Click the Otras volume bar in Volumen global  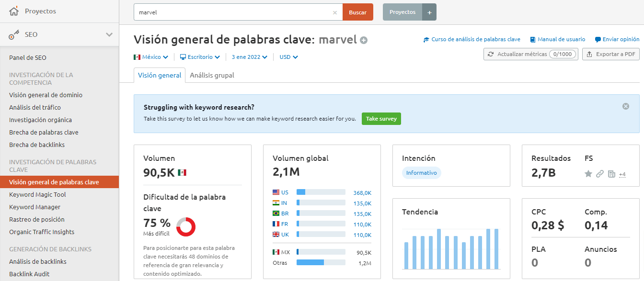tap(321, 262)
